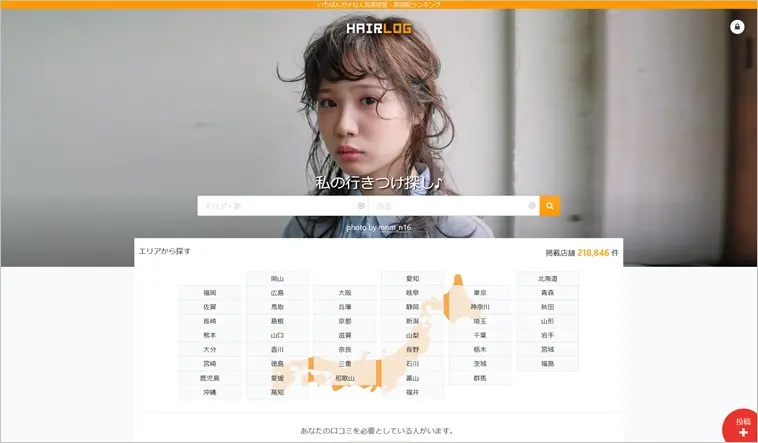Click the orange search magnifier button
This screenshot has height=443, width=758.
click(x=550, y=206)
